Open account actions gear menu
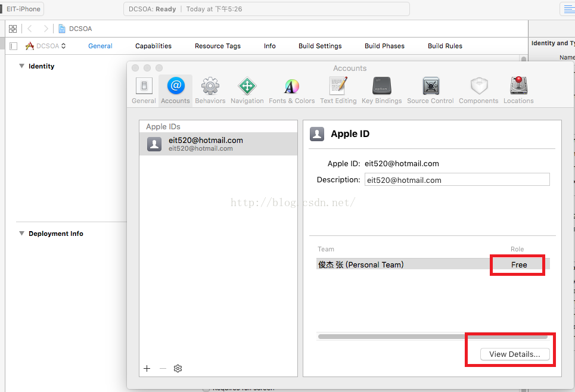575x392 pixels. [x=178, y=369]
